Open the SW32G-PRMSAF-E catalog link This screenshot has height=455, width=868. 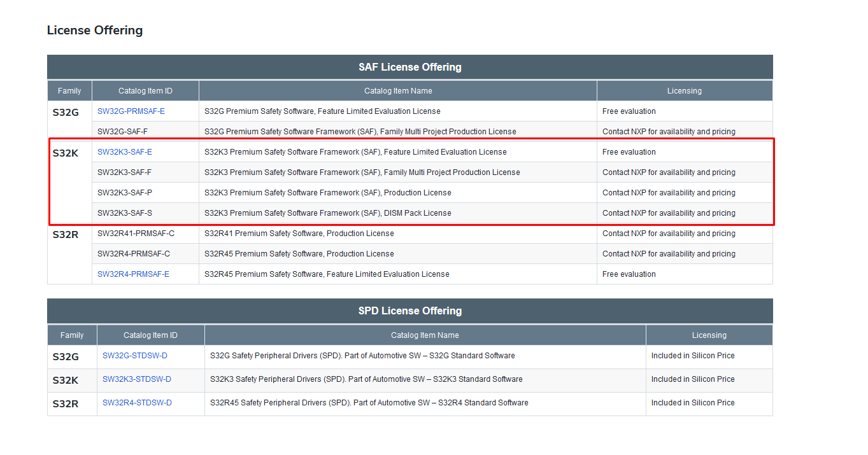coord(131,111)
